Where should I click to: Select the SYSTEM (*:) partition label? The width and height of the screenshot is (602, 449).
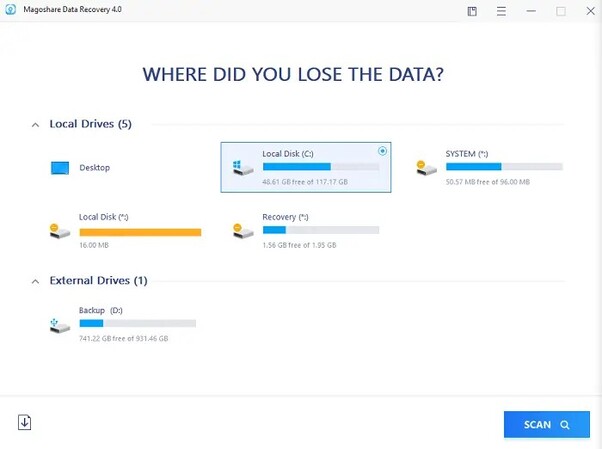tap(467, 154)
